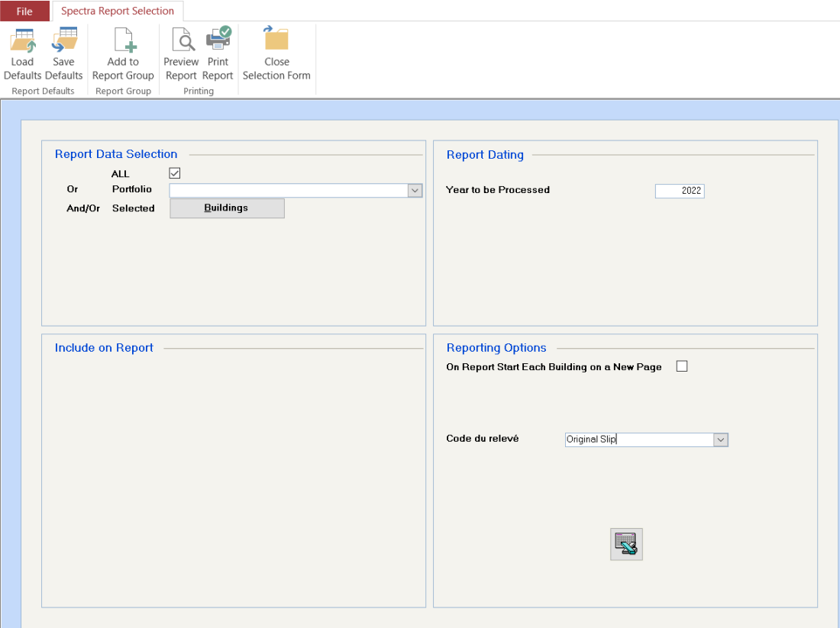Click the Portfolio label text
This screenshot has width=840, height=628.
pos(132,189)
